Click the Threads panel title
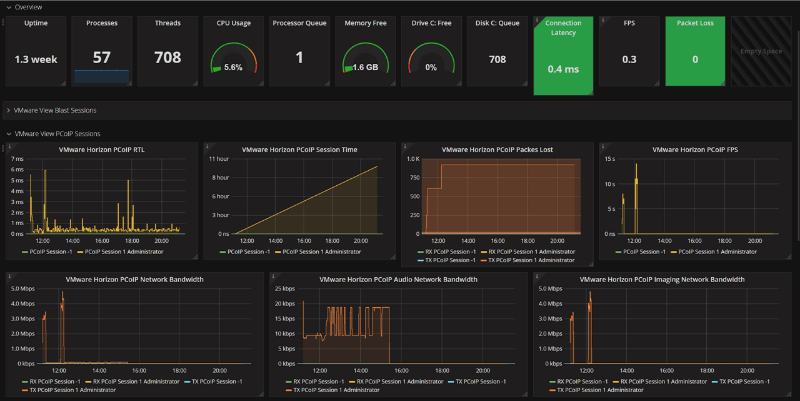Screen dimensions: 800x401 point(167,23)
